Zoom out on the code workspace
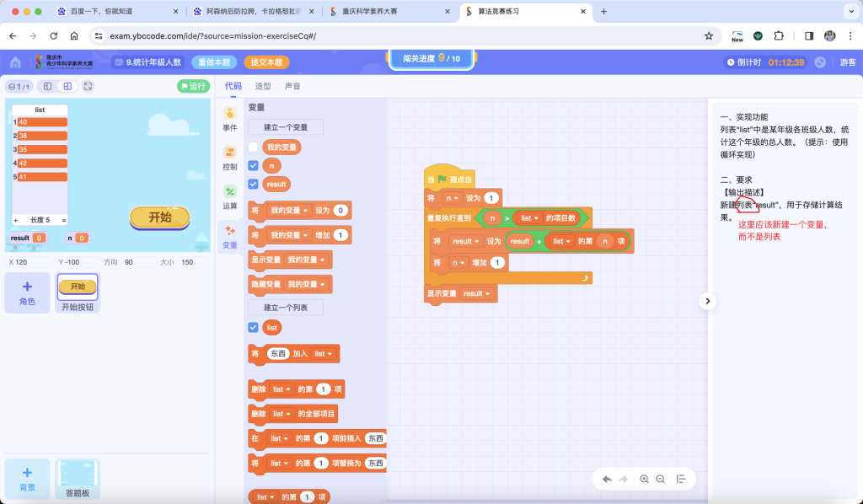The image size is (863, 504). [x=661, y=479]
